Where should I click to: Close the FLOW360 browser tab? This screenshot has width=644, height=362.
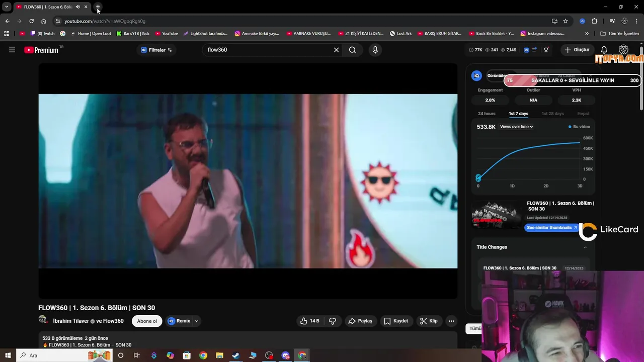[86, 7]
